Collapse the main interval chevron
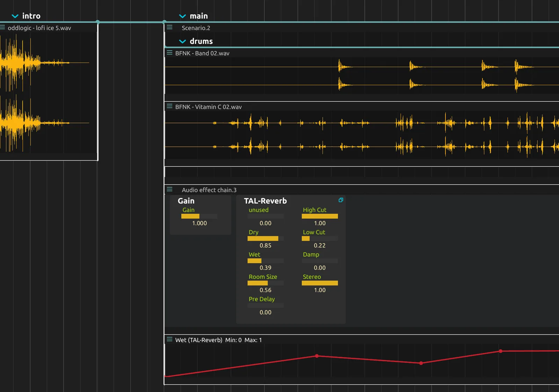This screenshot has width=559, height=392. [x=182, y=16]
